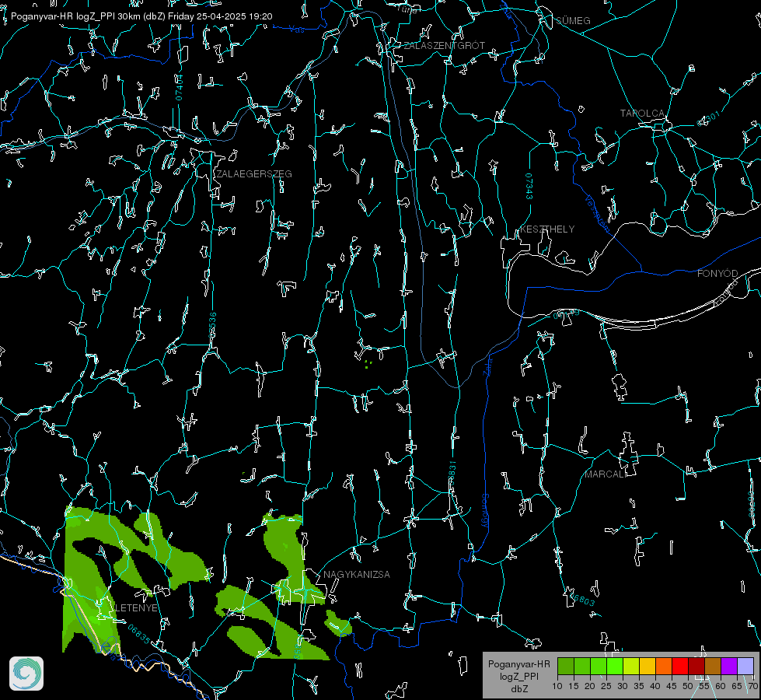Screen dimensions: 761x700
Task: Click the ZALAEGERSZEG city label
Action: 254,174
